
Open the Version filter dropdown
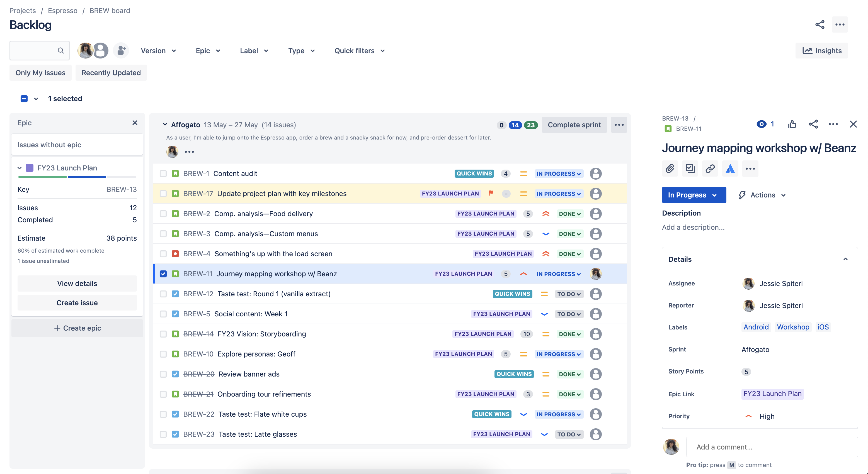[158, 50]
